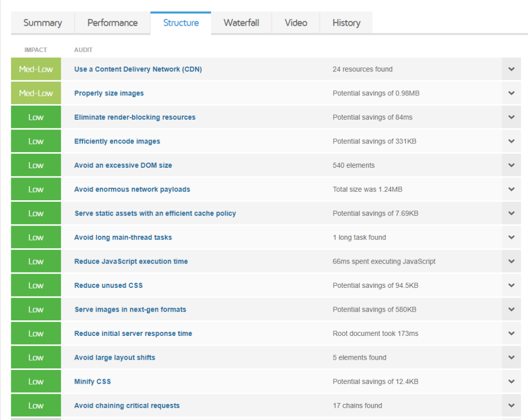Expand Reduce initial server response time chevron
Image resolution: width=528 pixels, height=420 pixels.
[511, 333]
